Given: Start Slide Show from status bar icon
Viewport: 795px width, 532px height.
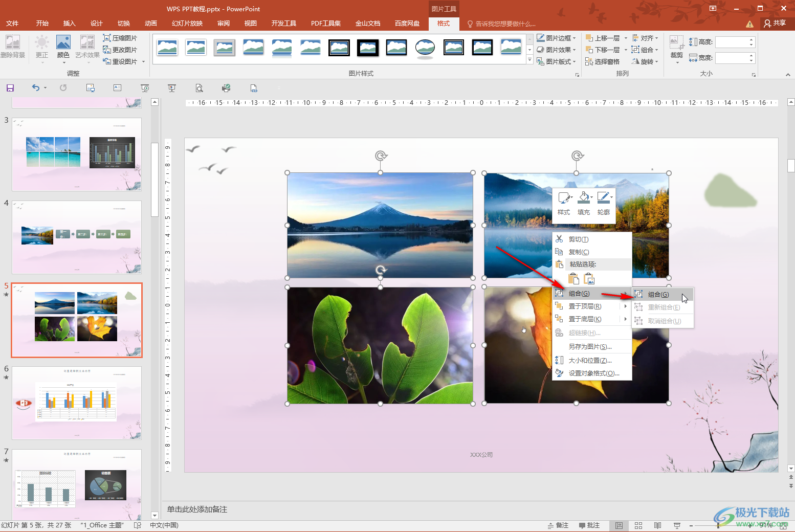Looking at the screenshot, I should click(x=677, y=525).
